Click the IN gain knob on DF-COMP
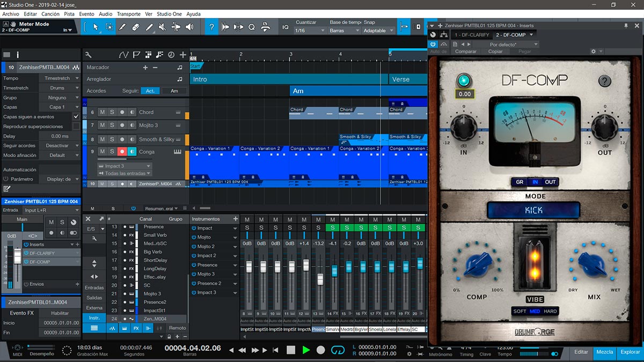This screenshot has width=644, height=362. point(464,128)
